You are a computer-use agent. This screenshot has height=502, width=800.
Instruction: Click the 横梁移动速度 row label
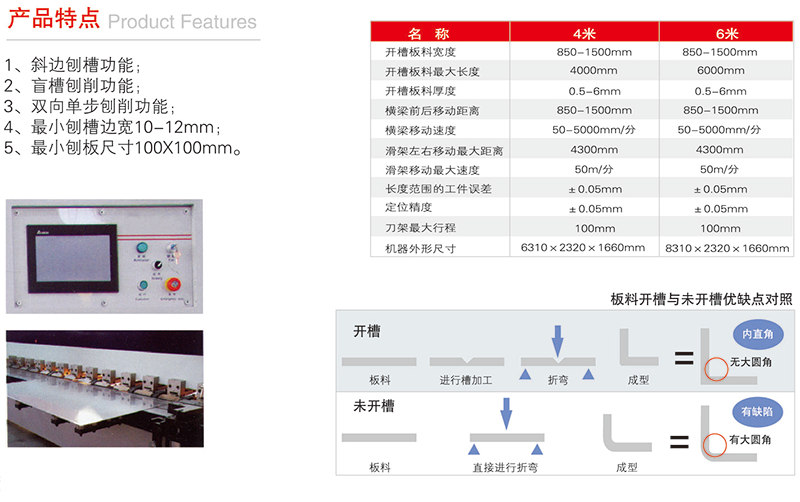[x=420, y=131]
